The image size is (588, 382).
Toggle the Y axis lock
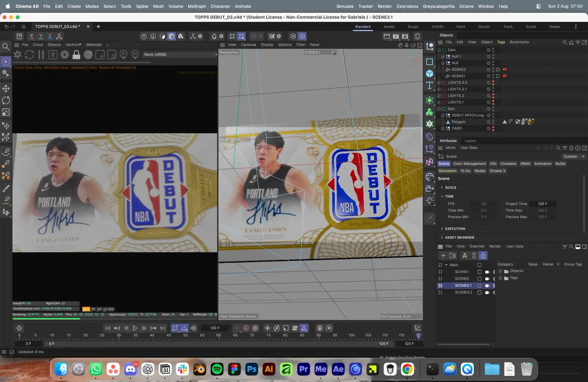pyautogui.click(x=40, y=36)
